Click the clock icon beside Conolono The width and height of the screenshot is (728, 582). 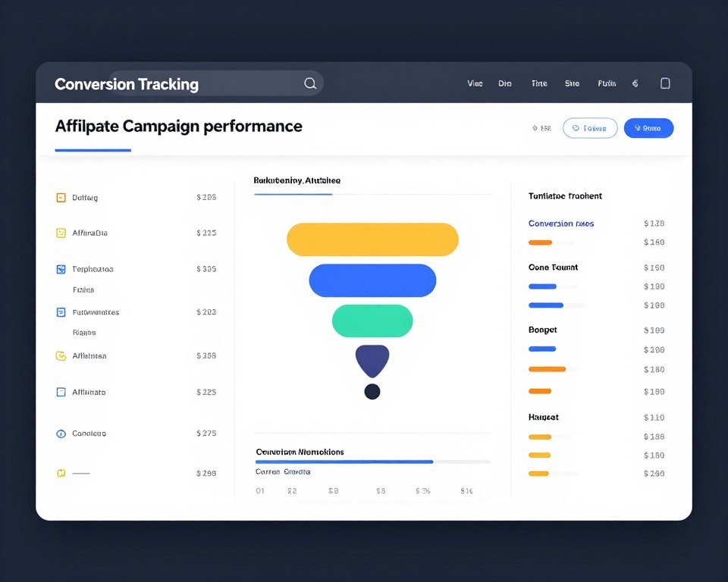tap(60, 433)
